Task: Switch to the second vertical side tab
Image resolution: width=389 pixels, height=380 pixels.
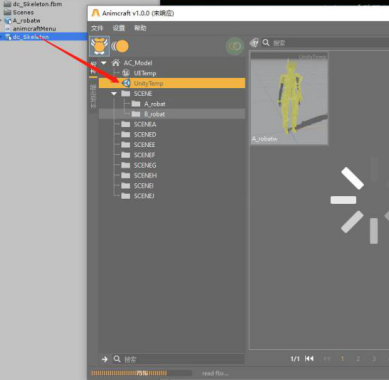Action: pos(93,96)
